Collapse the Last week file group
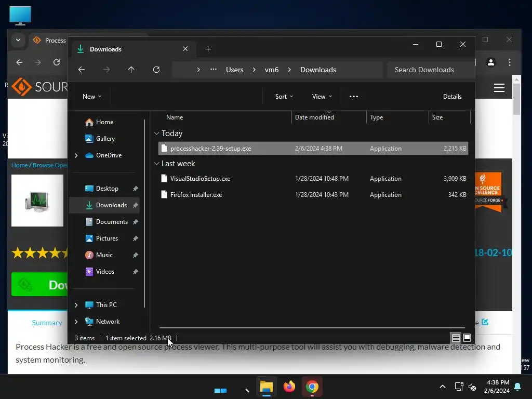Image resolution: width=532 pixels, height=399 pixels. point(156,164)
